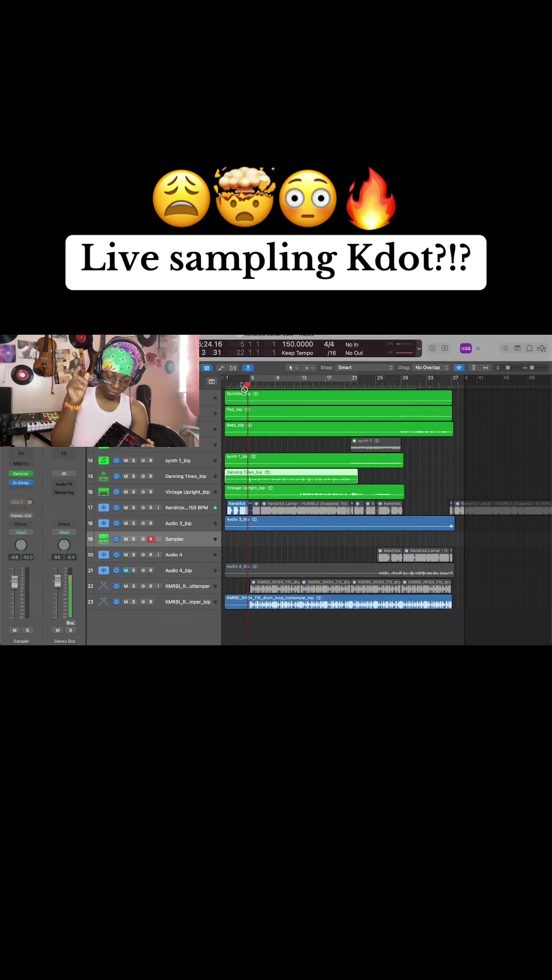The image size is (552, 980).
Task: Open the Sampler instrument slot
Action: pos(21,474)
